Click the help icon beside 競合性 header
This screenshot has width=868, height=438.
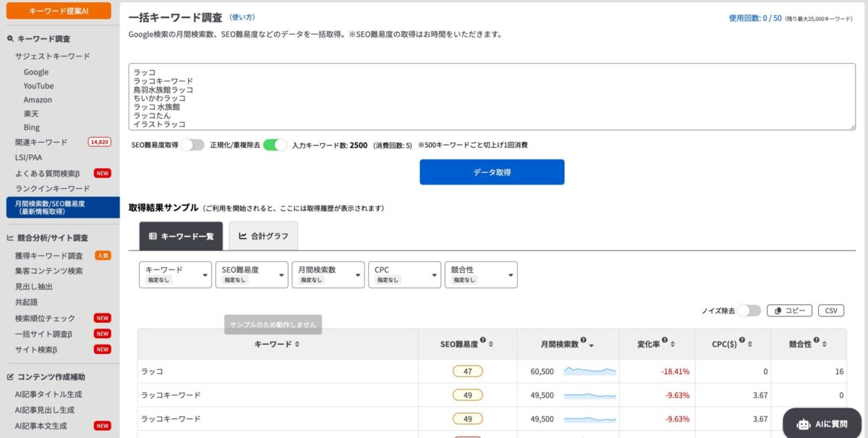coord(816,340)
